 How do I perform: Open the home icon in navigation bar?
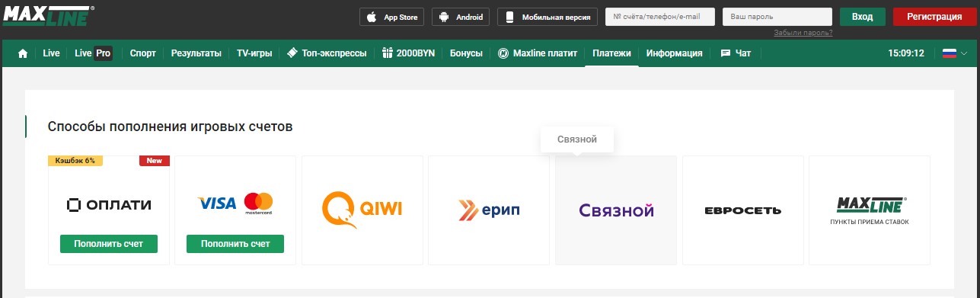click(x=23, y=53)
